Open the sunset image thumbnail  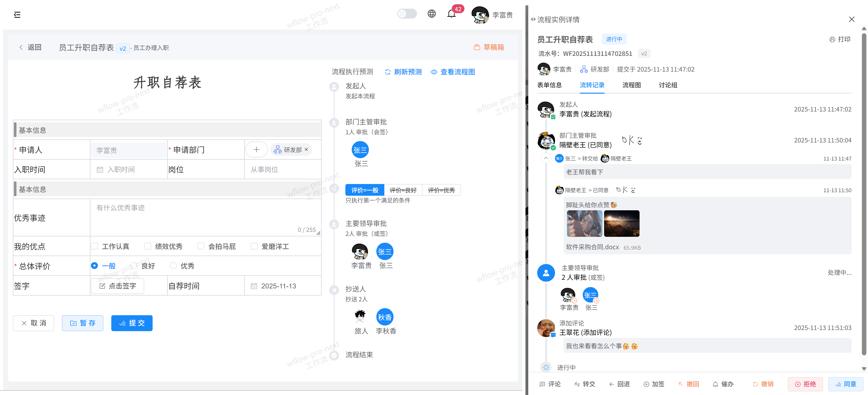[621, 224]
